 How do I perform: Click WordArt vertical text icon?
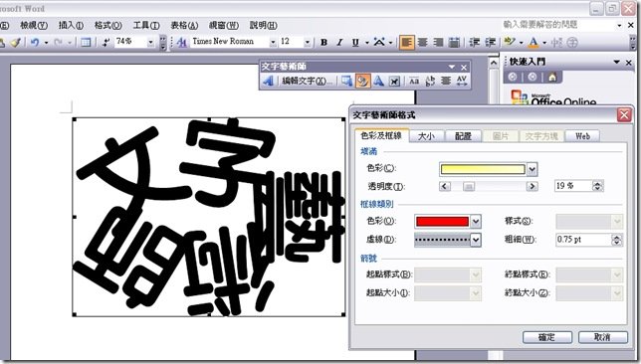click(x=430, y=81)
